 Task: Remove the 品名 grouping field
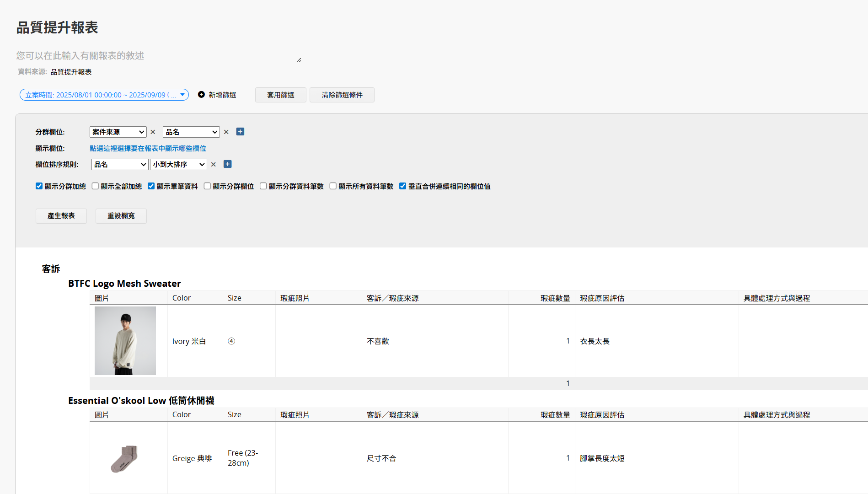point(226,132)
